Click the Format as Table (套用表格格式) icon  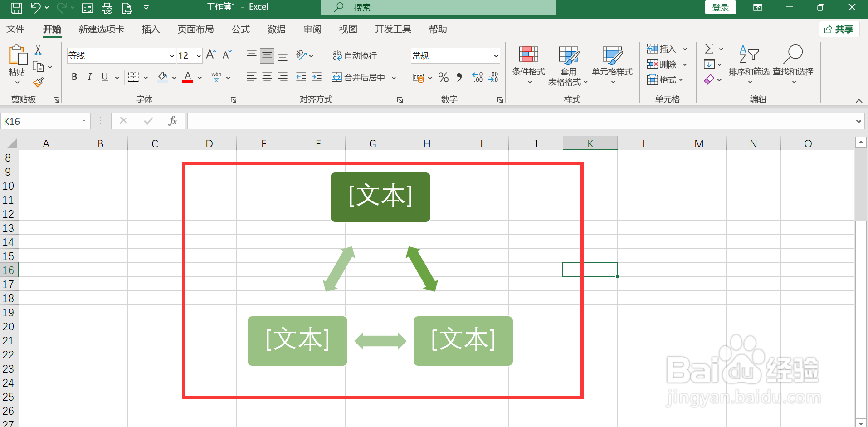click(x=568, y=64)
